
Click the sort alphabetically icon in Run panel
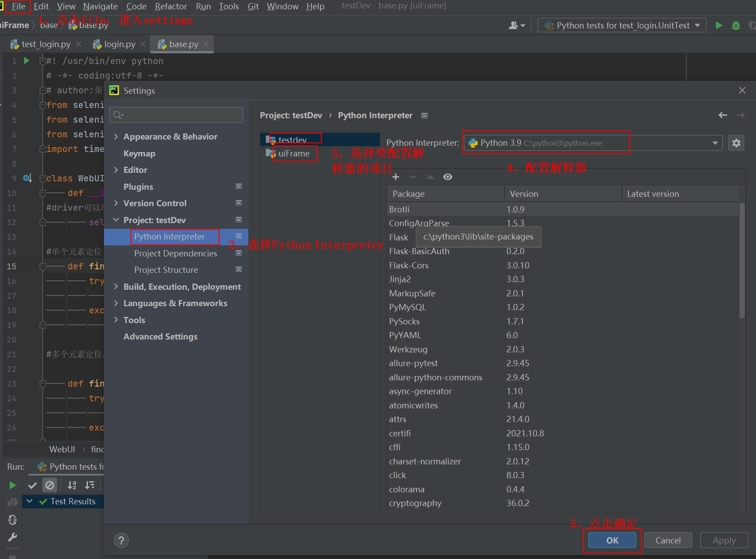[x=72, y=485]
